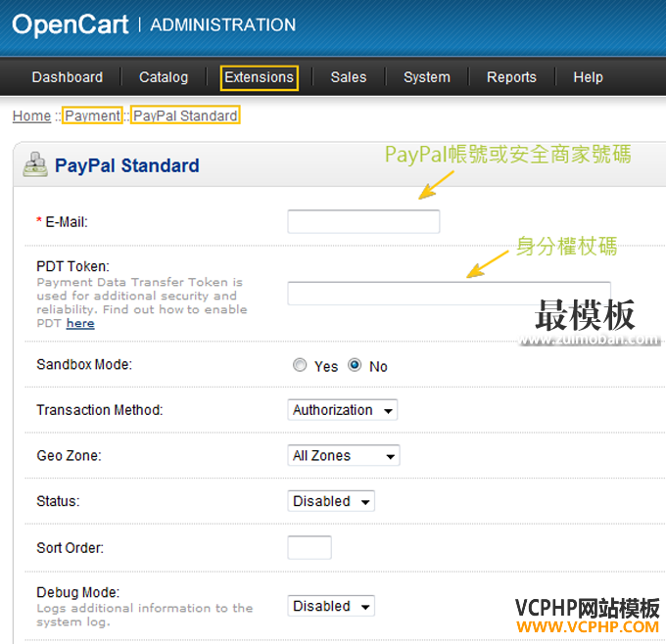Go to the Sales menu
The width and height of the screenshot is (666, 644).
pyautogui.click(x=348, y=77)
